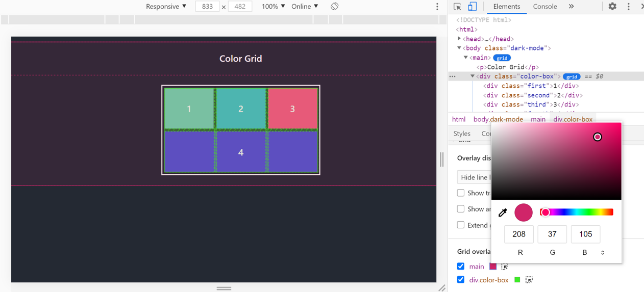Click the hue slider in color picker
Screen dimensions: 644x292
click(577, 212)
